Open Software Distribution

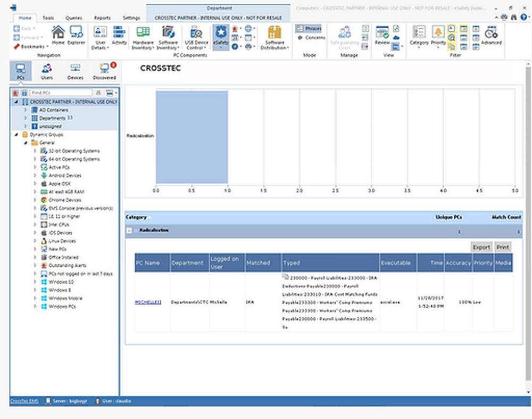275,37
